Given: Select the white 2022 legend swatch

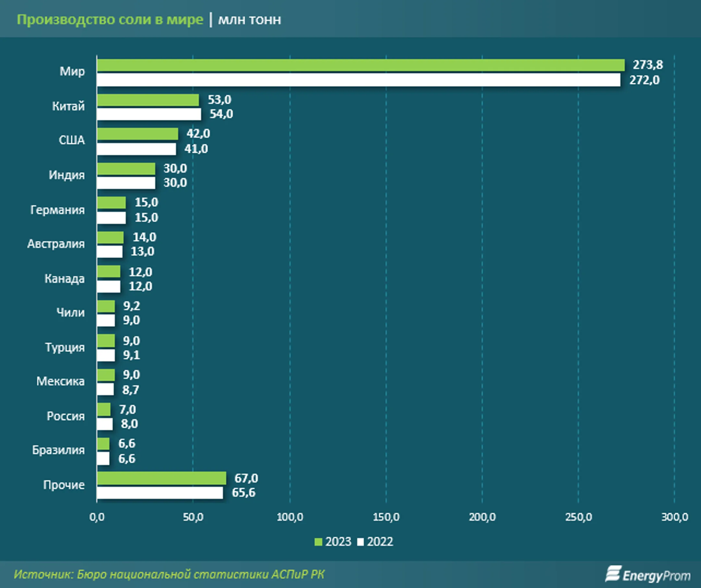Looking at the screenshot, I should tap(360, 542).
